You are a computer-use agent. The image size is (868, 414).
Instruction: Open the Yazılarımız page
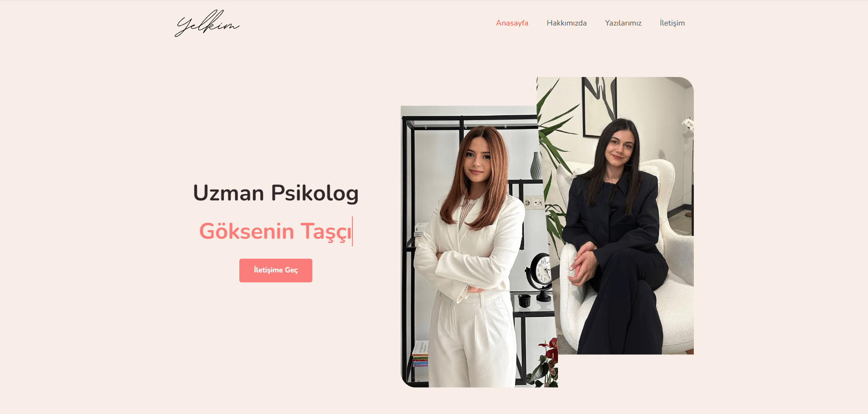click(x=623, y=23)
